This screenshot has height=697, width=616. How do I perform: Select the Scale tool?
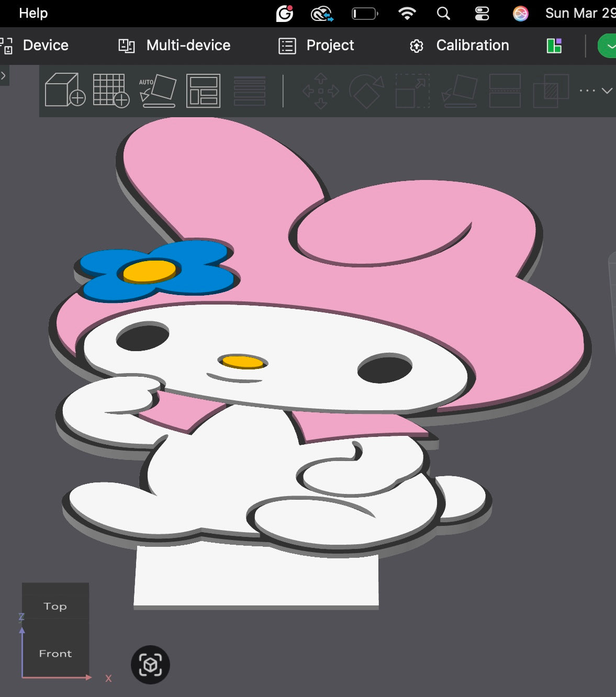[x=412, y=91]
